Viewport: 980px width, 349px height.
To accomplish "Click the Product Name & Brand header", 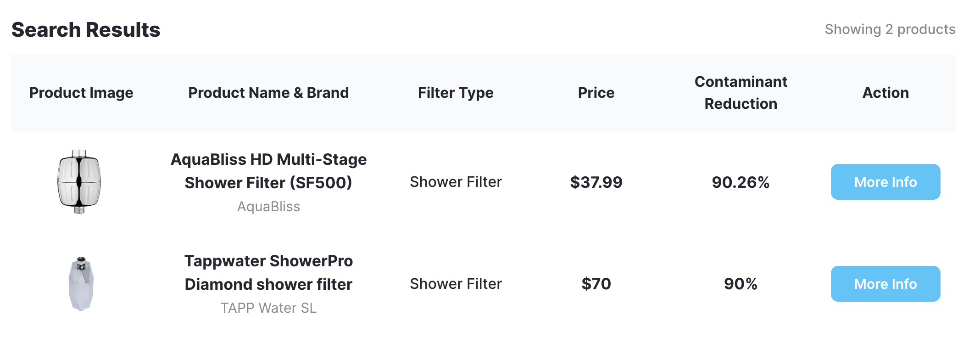I will click(x=268, y=93).
